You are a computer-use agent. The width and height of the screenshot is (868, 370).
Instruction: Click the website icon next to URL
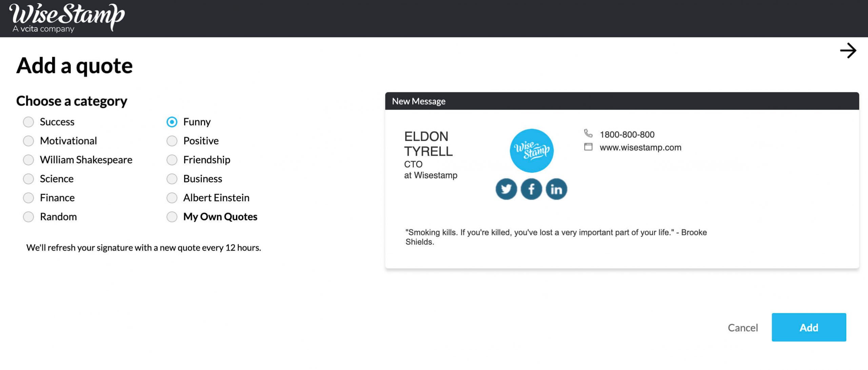coord(589,147)
